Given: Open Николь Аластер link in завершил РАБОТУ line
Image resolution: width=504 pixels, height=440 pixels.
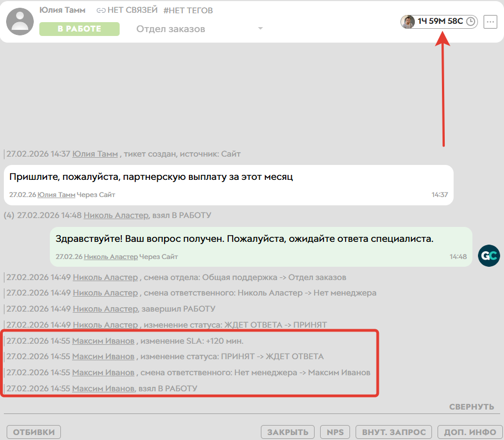Looking at the screenshot, I should (x=105, y=309).
